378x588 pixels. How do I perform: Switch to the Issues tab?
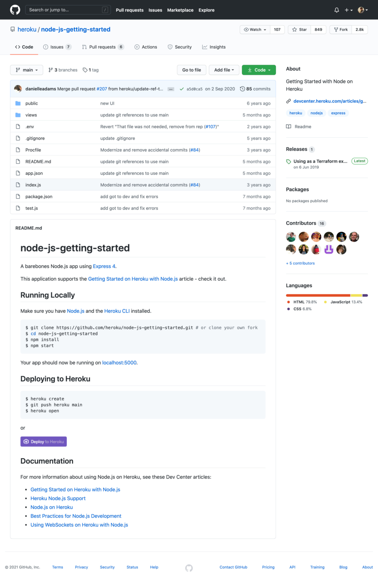(x=57, y=47)
